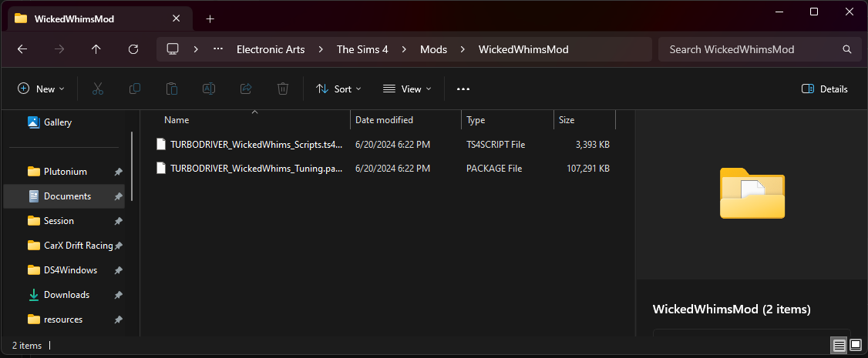Expand chevron after Mods breadcrumb
The height and width of the screenshot is (358, 868).
(463, 49)
